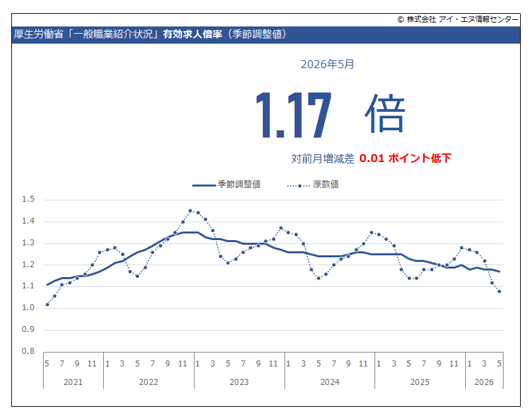Select the red text 0.01 ポイント低下
532x420 pixels.
pyautogui.click(x=405, y=158)
